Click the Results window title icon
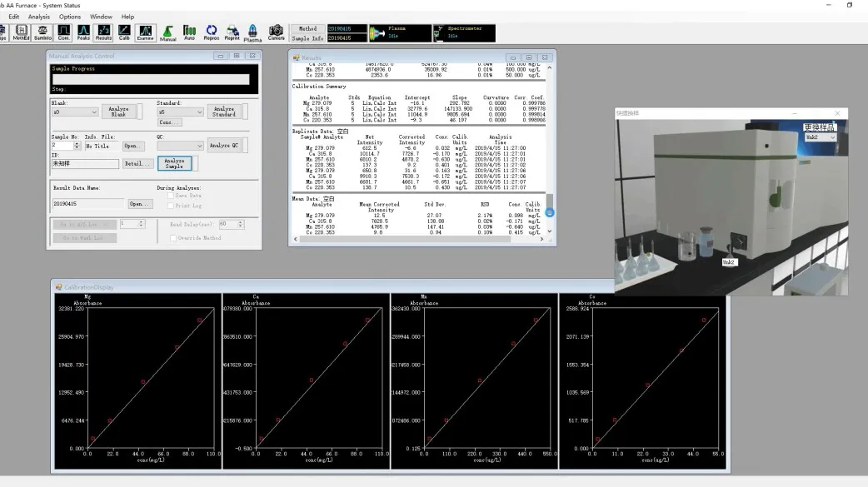The image size is (868, 487). coord(297,57)
